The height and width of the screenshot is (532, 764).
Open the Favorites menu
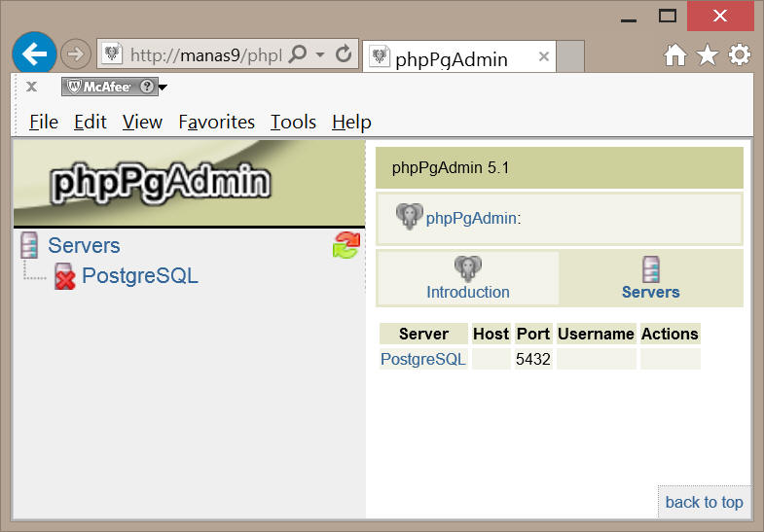tap(216, 122)
